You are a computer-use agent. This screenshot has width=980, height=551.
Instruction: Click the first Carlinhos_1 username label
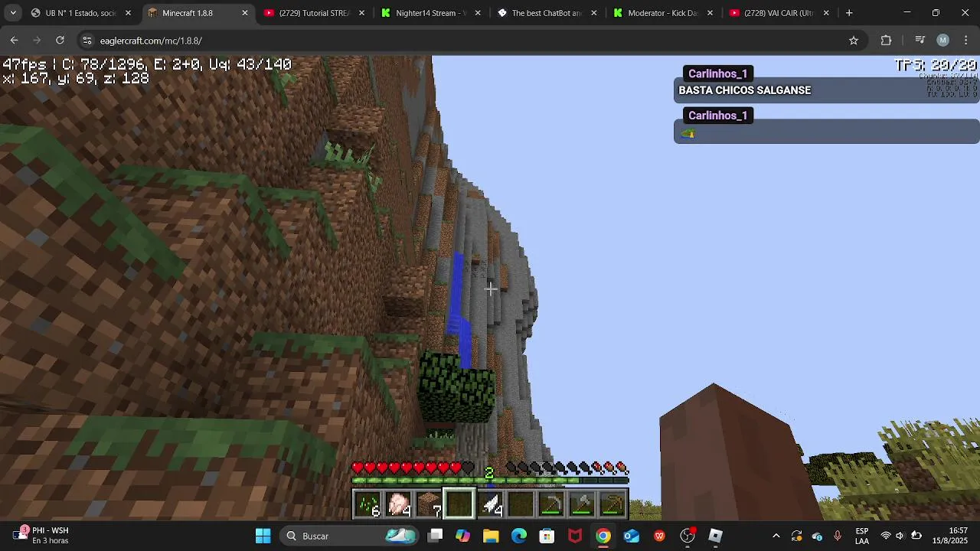click(x=717, y=73)
